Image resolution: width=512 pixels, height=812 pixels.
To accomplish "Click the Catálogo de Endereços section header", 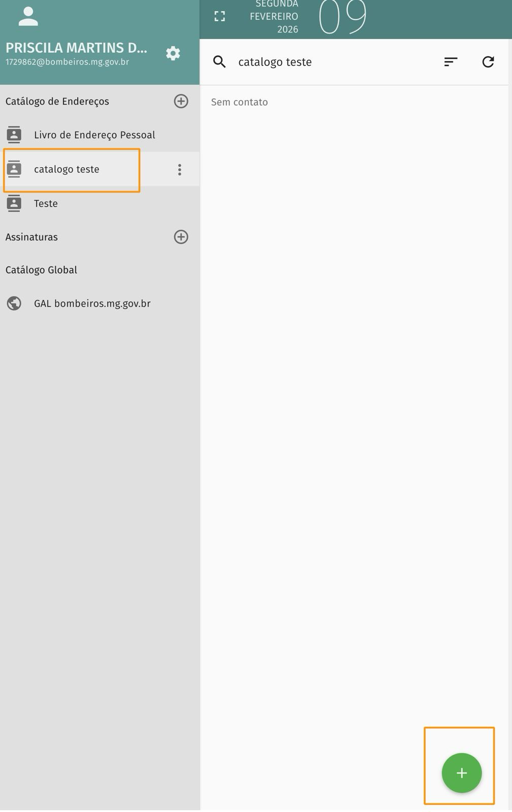I will pos(57,101).
